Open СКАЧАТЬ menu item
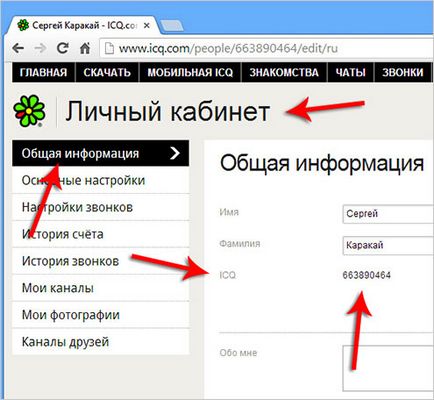The image size is (434, 400). [x=107, y=72]
